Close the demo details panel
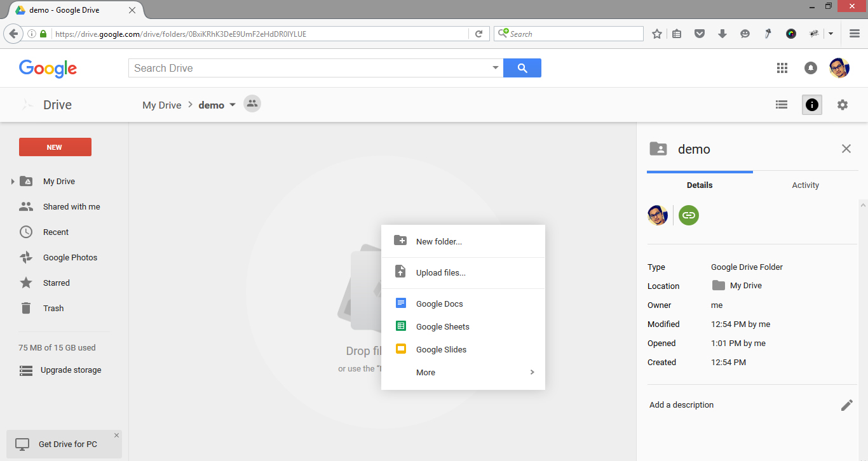Viewport: 868px width, 461px height. click(846, 149)
